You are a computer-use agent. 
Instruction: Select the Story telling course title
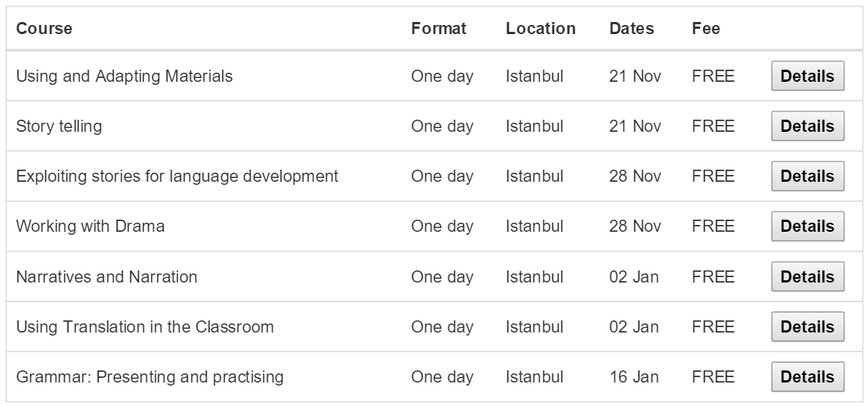click(x=59, y=126)
